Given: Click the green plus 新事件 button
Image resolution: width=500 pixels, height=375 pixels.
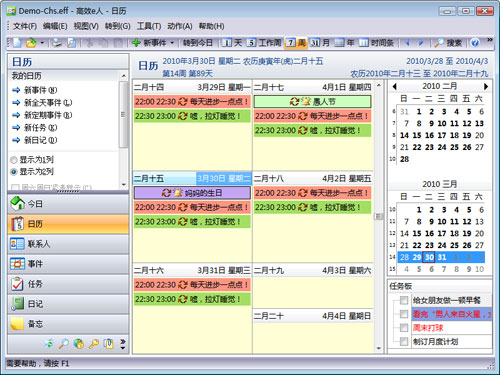Looking at the screenshot, I should pyautogui.click(x=149, y=43).
